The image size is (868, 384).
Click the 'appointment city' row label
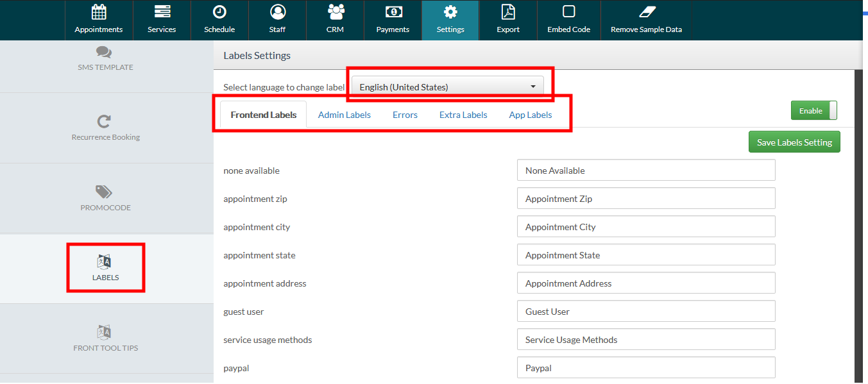(257, 227)
